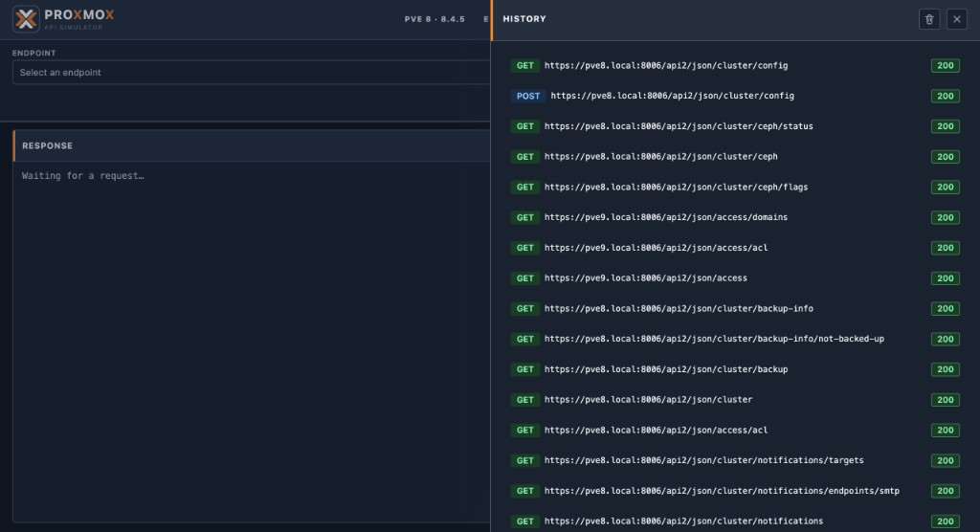Image resolution: width=980 pixels, height=532 pixels.
Task: Click the HISTORY panel title
Action: (524, 19)
